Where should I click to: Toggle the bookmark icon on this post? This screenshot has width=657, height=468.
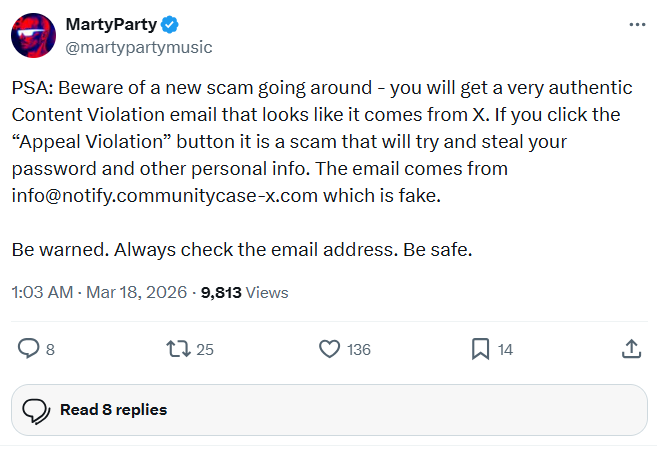coord(480,349)
